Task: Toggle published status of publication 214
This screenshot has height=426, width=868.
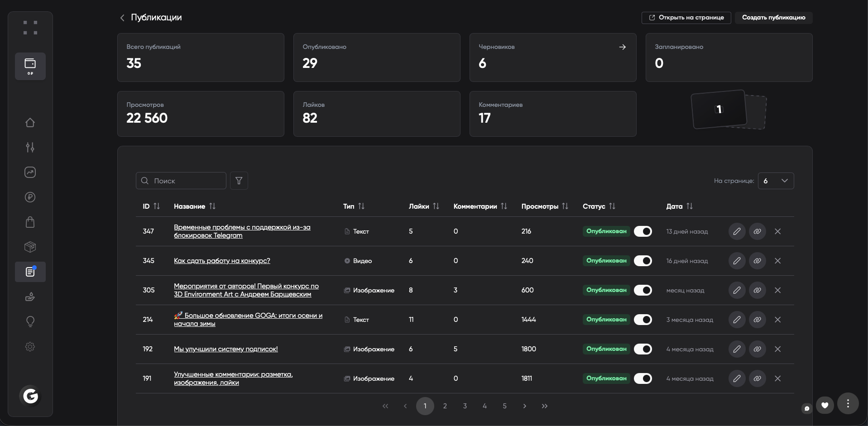Action: (x=643, y=320)
